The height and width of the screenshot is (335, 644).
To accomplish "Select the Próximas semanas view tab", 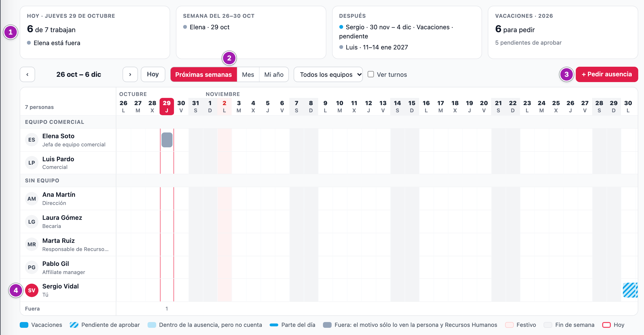I will (204, 74).
